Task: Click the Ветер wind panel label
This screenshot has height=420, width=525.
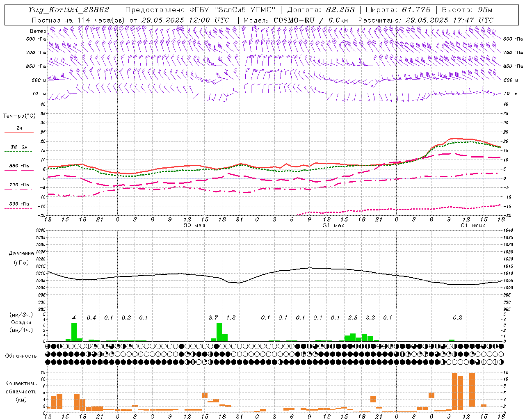Action: tap(38, 31)
